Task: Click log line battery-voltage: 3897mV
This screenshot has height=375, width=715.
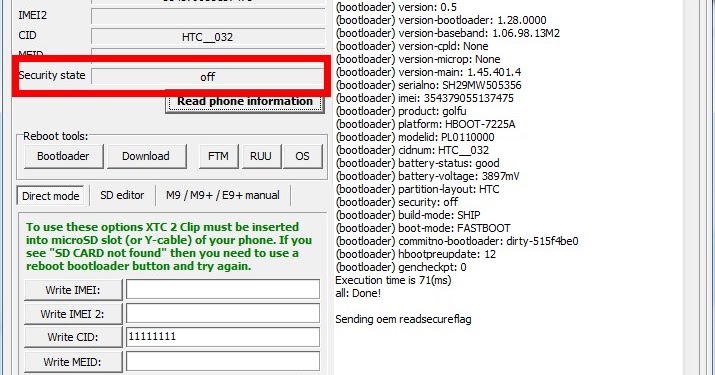Action: [427, 176]
